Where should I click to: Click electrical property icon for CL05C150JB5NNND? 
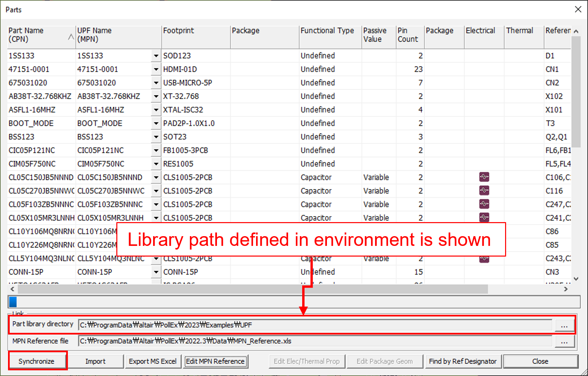click(x=484, y=177)
